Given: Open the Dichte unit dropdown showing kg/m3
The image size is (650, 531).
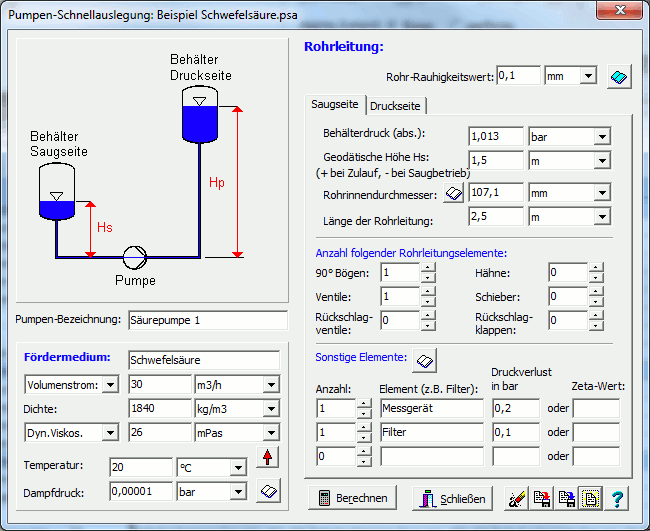Looking at the screenshot, I should tap(269, 408).
